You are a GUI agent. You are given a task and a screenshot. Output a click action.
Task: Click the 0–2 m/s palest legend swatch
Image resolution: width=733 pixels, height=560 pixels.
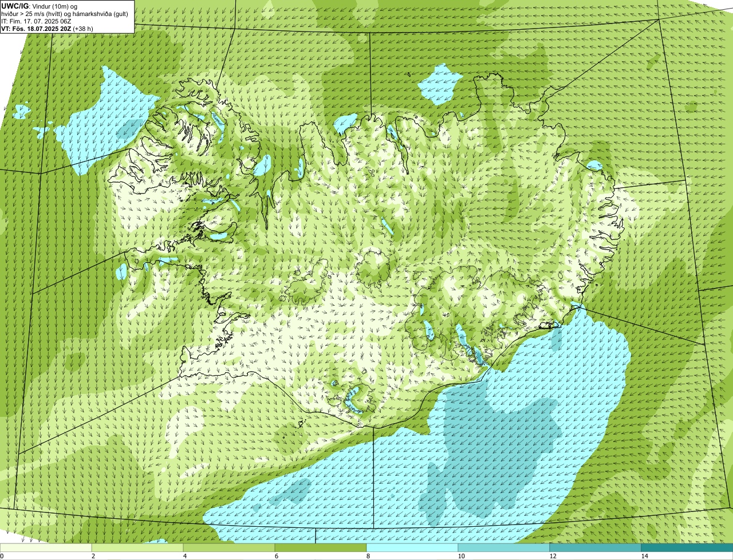tap(46, 547)
